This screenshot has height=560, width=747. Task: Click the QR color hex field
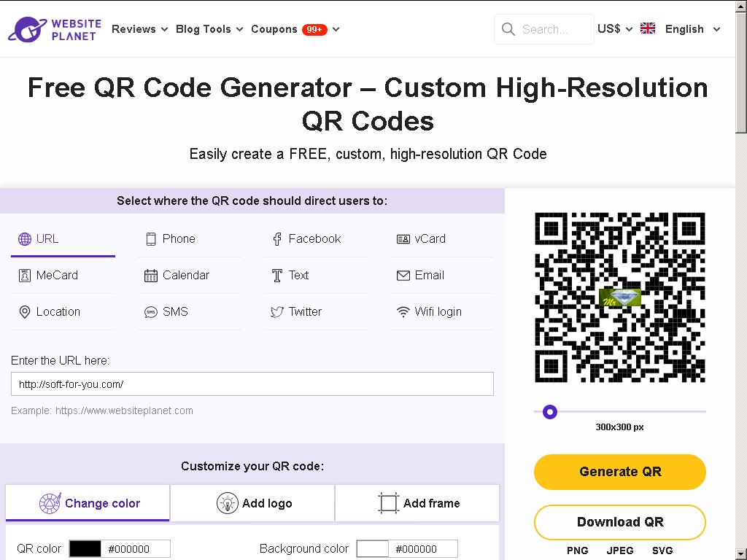point(136,549)
